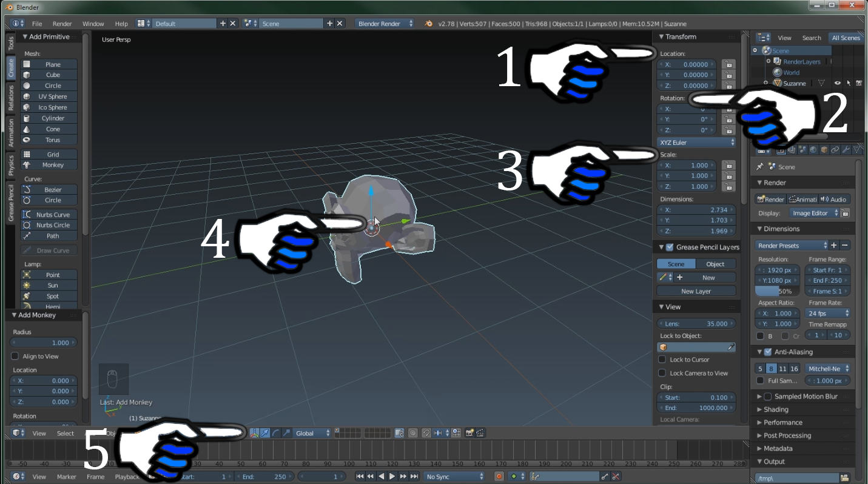
Task: Click the monkey Radius value field
Action: [44, 343]
